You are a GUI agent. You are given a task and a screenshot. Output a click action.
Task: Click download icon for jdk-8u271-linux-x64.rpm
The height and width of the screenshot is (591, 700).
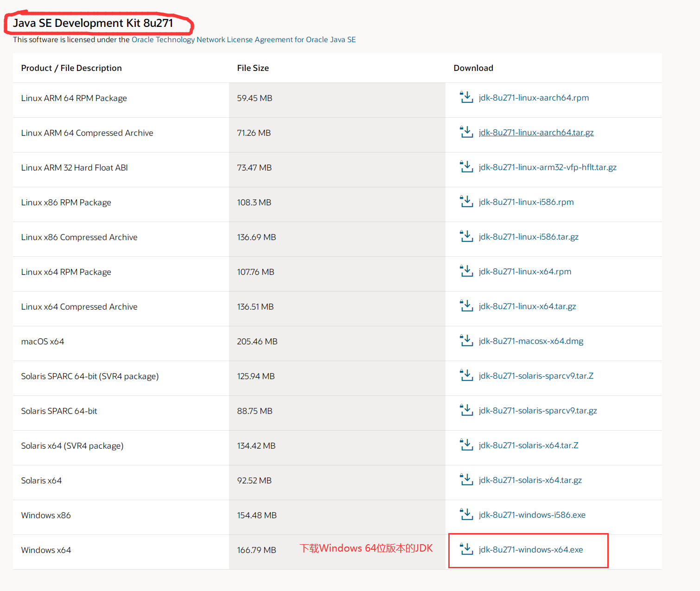click(466, 271)
